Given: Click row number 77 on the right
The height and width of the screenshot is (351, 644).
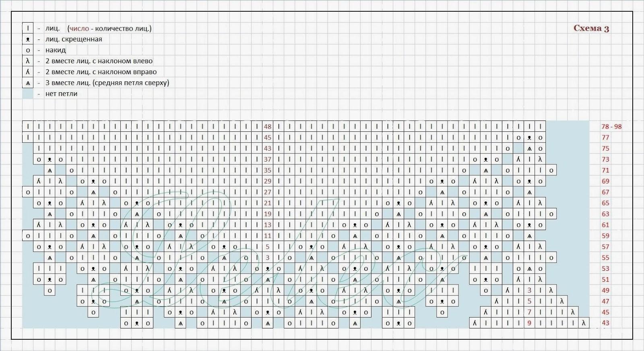Looking at the screenshot, I should tap(605, 137).
